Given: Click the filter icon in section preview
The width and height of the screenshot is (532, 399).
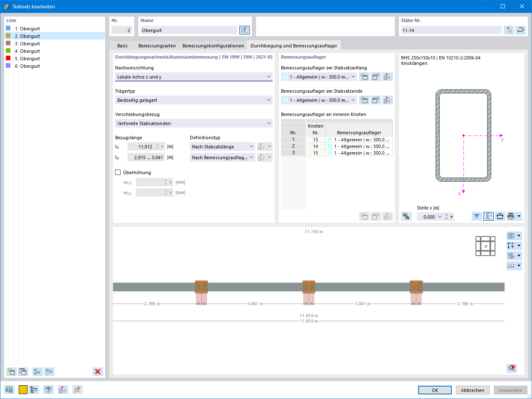Looking at the screenshot, I should pyautogui.click(x=477, y=216).
